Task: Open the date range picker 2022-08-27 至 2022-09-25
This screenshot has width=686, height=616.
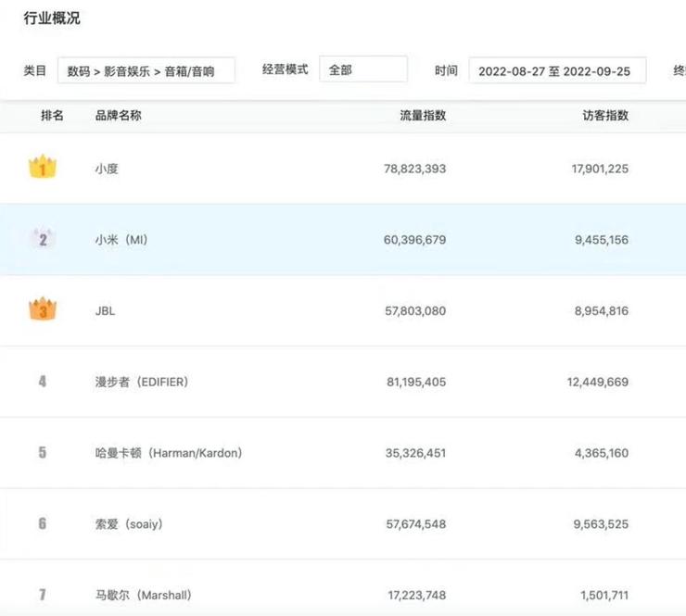Action: coord(557,70)
